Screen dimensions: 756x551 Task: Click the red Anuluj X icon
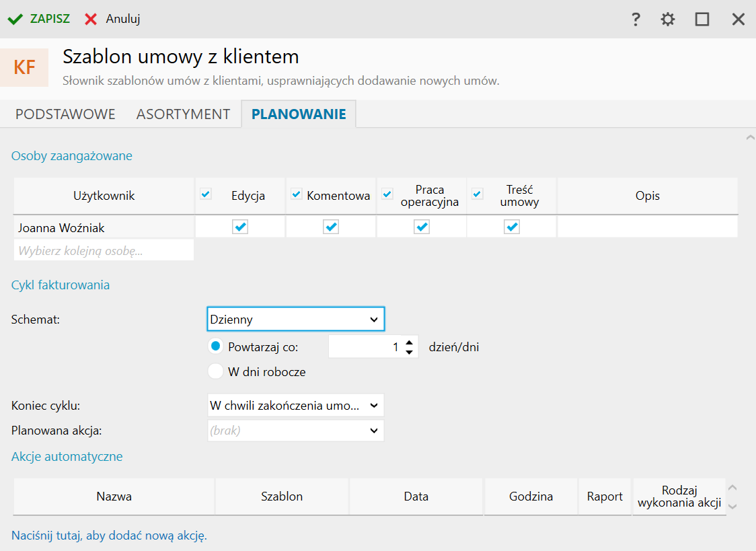point(91,19)
